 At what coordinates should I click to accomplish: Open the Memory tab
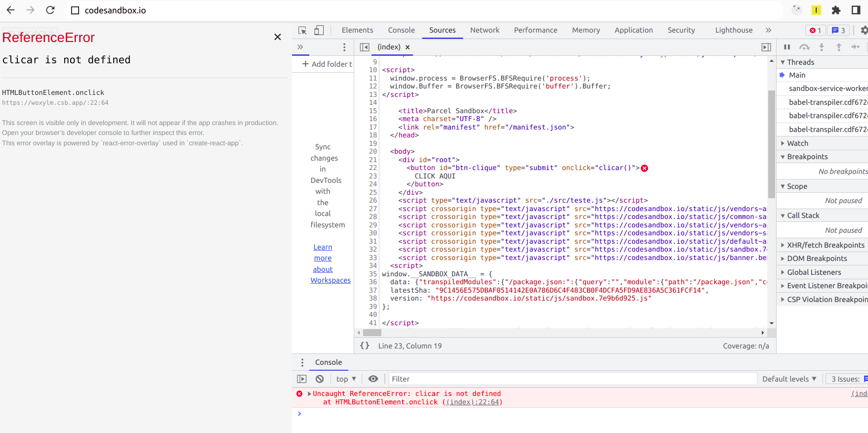[x=586, y=30]
